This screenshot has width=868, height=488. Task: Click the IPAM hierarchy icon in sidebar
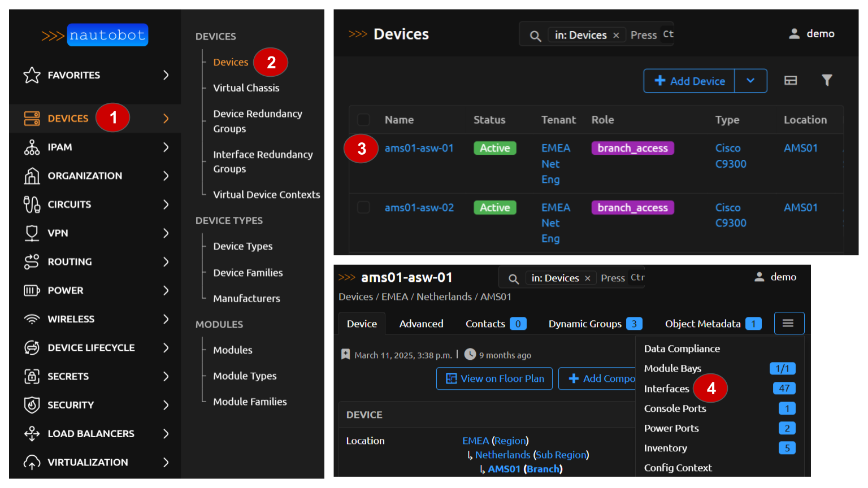(32, 147)
